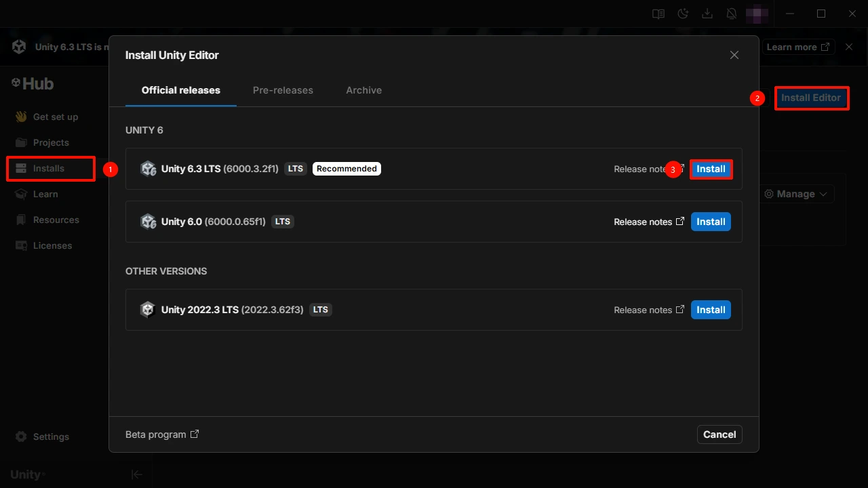Open Release notes for Unity 6.0

point(648,222)
